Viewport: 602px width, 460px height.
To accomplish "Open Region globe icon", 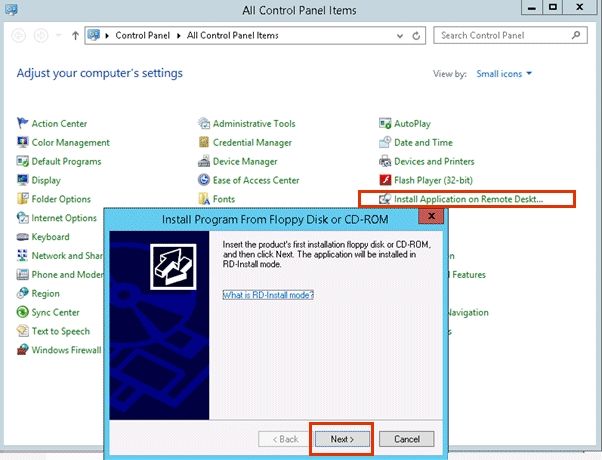I will [x=22, y=293].
